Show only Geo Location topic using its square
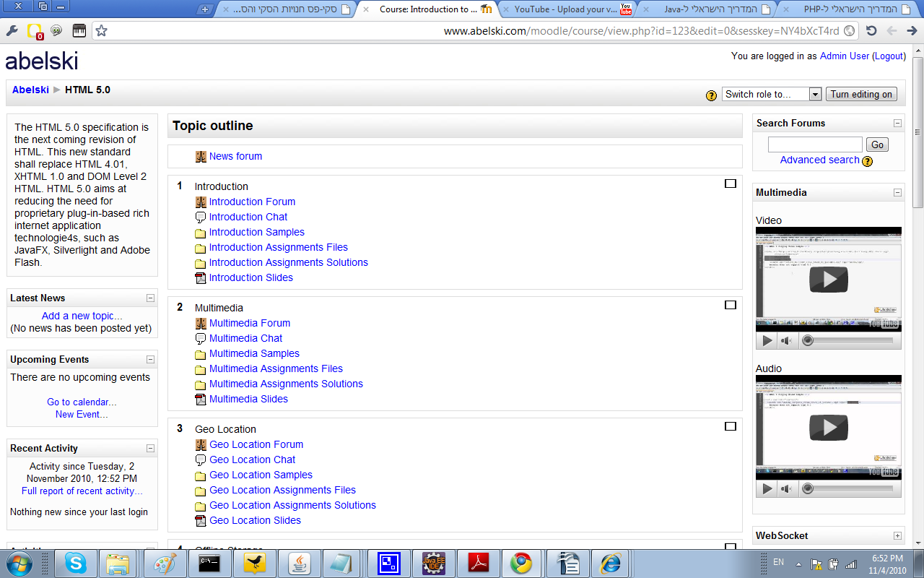Screen dimensions: 924x578 pos(730,426)
